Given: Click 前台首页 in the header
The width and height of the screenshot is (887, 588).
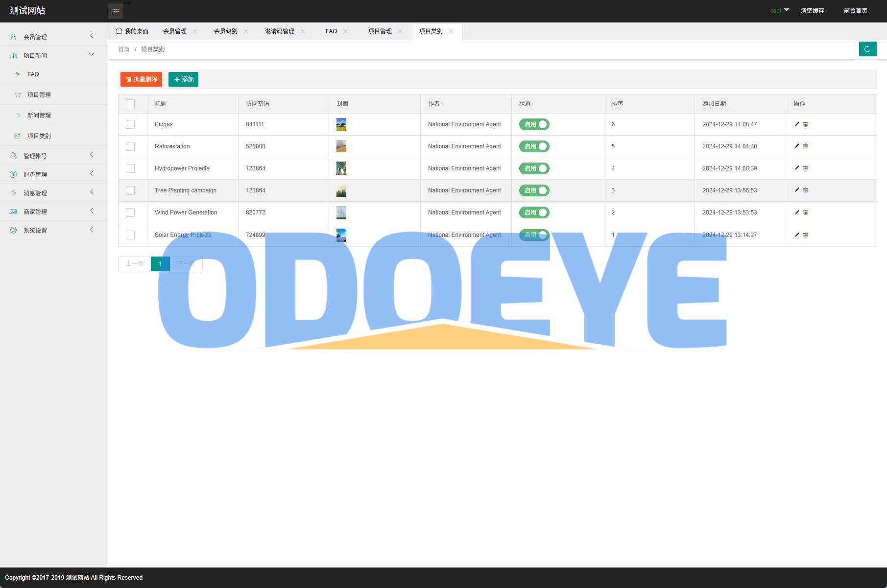Looking at the screenshot, I should pyautogui.click(x=856, y=10).
